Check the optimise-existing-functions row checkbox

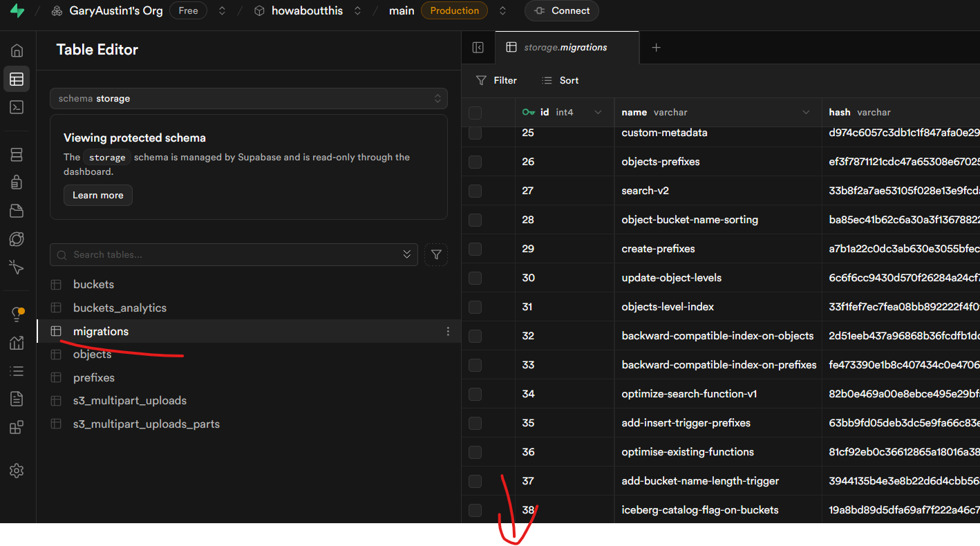475,452
